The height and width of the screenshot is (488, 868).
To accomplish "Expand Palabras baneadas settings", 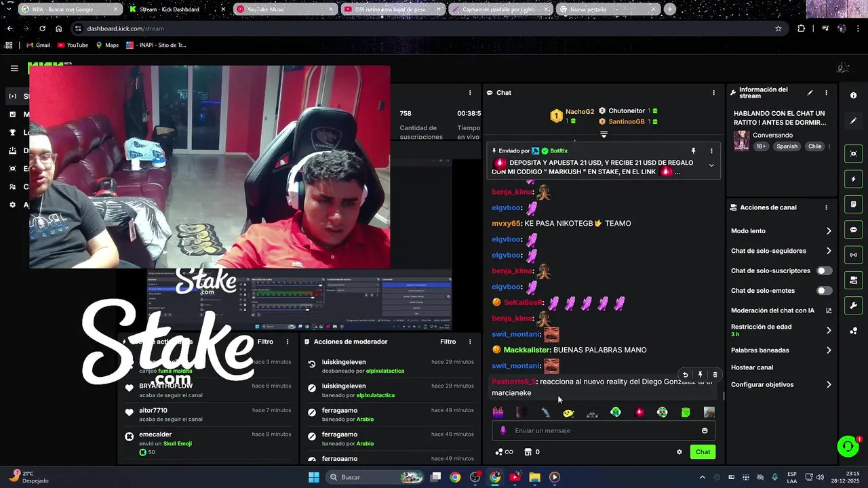I will 828,350.
